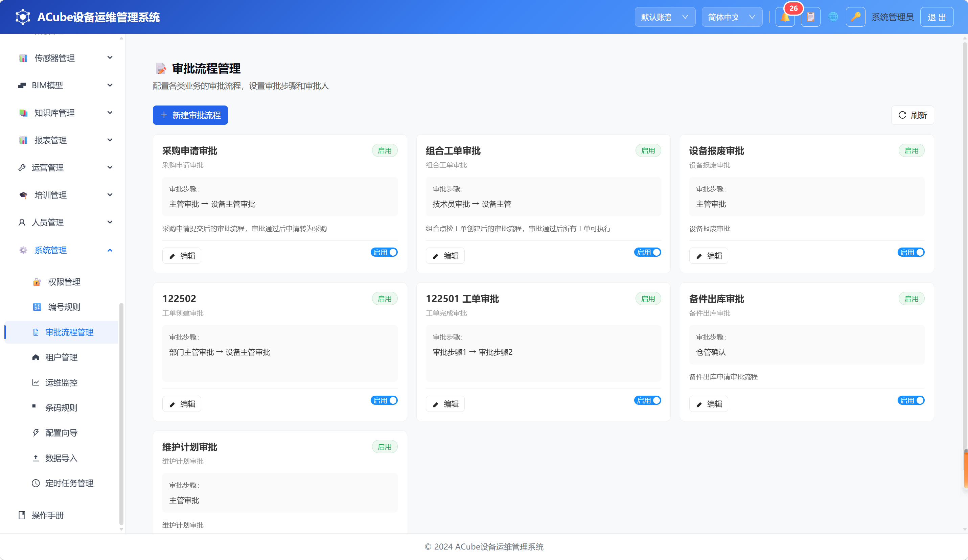Expand the BIM模型 chevron
The width and height of the screenshot is (968, 560).
point(110,85)
